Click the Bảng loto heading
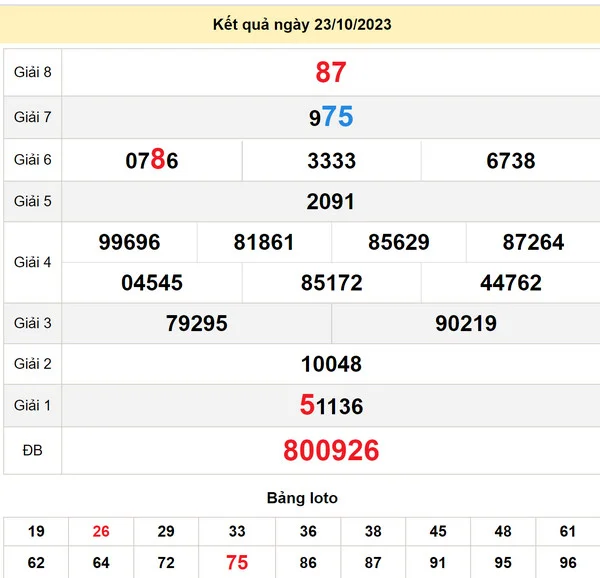This screenshot has height=578, width=600. point(302,498)
